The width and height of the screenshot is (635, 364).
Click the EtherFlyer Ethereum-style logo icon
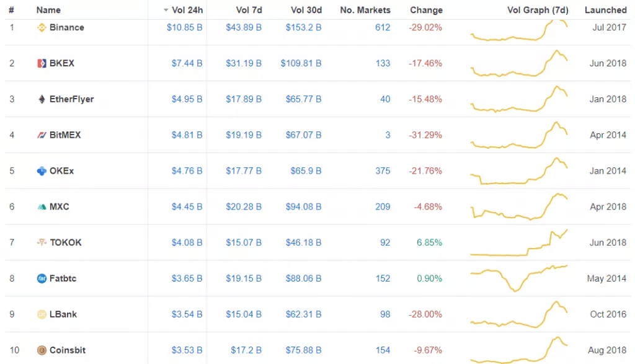point(42,99)
